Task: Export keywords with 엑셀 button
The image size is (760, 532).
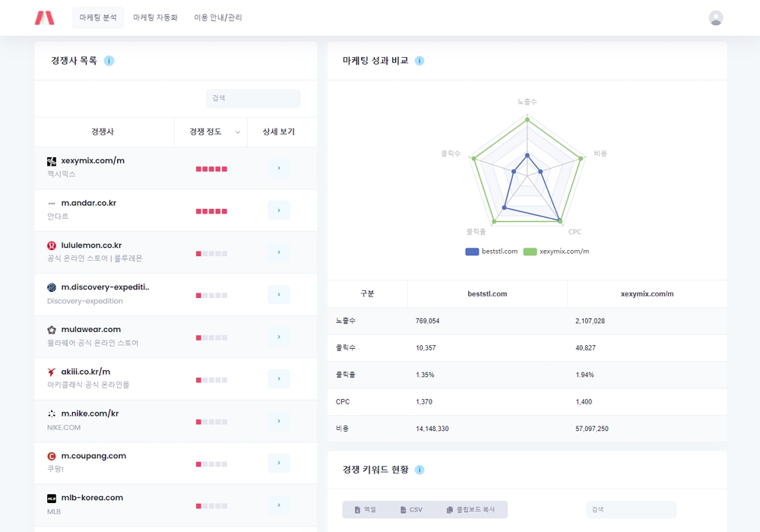Action: (366, 510)
